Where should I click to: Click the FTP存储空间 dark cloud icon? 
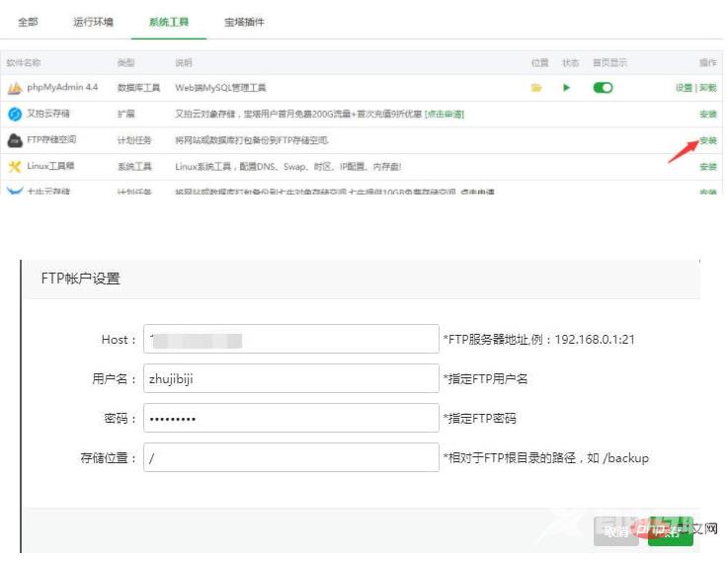point(15,140)
